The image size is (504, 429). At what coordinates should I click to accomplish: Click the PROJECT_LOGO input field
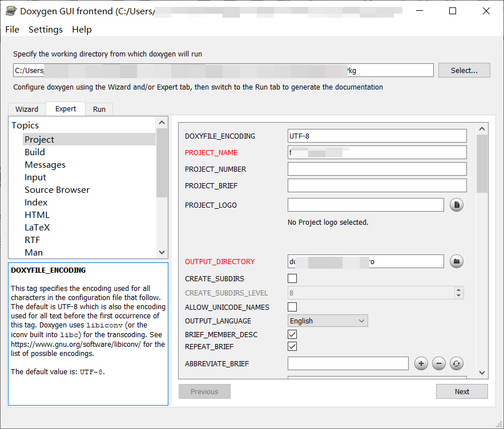coord(366,205)
